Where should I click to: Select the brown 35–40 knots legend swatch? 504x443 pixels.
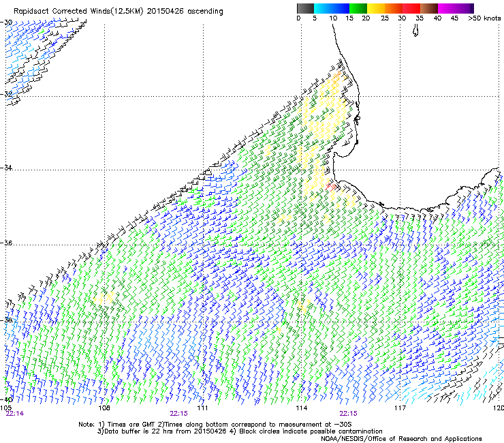[x=429, y=8]
